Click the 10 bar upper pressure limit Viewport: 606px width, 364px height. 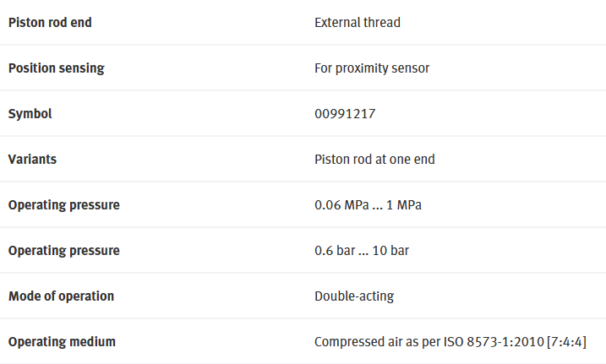tap(390, 251)
